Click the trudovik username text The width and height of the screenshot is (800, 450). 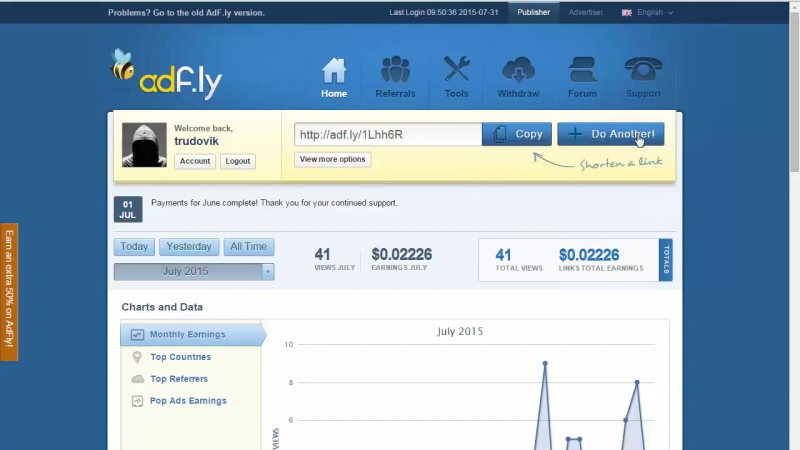coord(196,141)
